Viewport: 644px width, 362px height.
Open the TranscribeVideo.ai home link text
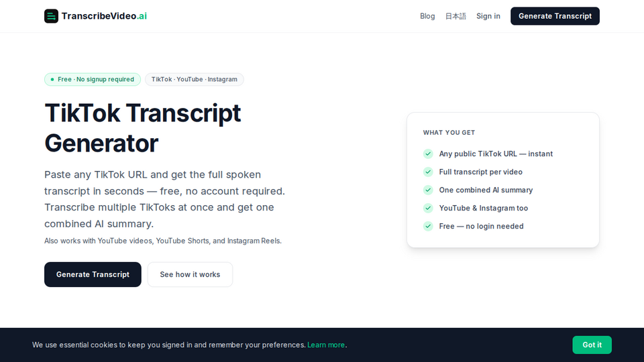[104, 16]
